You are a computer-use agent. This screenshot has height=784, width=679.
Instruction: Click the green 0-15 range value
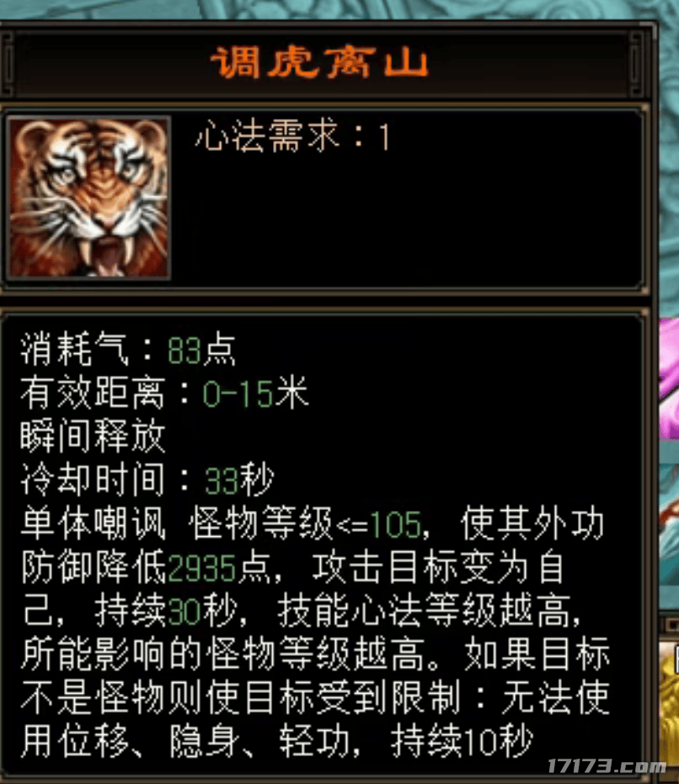pos(238,393)
